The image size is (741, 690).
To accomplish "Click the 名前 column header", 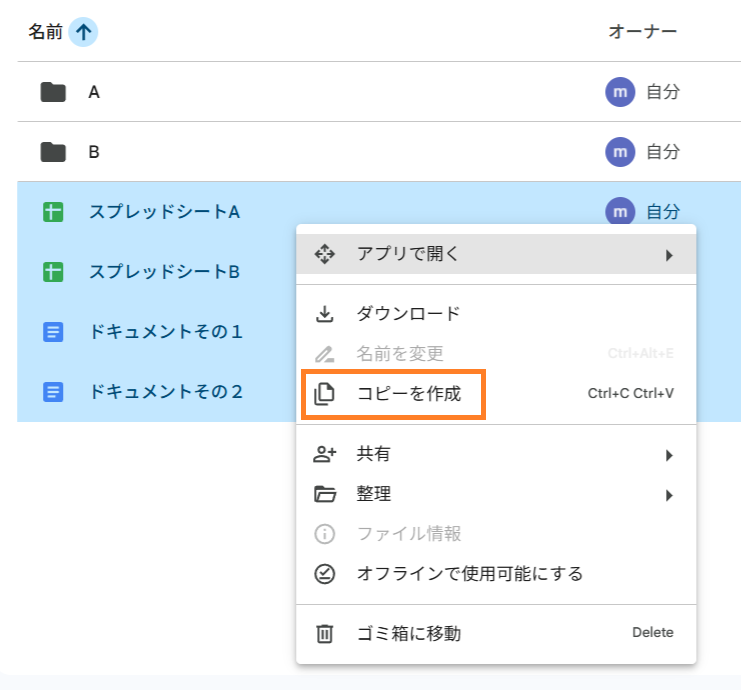I will pyautogui.click(x=45, y=32).
